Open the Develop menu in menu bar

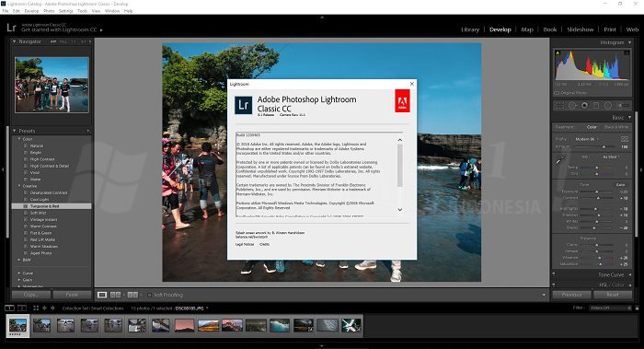coord(31,11)
